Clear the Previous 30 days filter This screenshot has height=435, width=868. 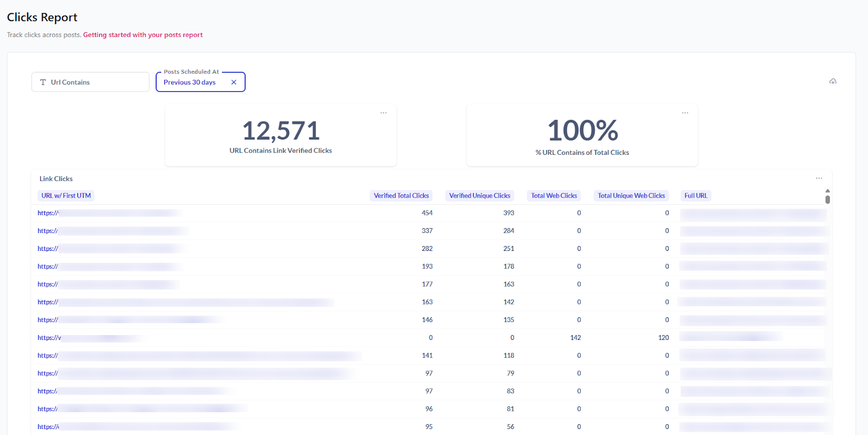point(234,83)
